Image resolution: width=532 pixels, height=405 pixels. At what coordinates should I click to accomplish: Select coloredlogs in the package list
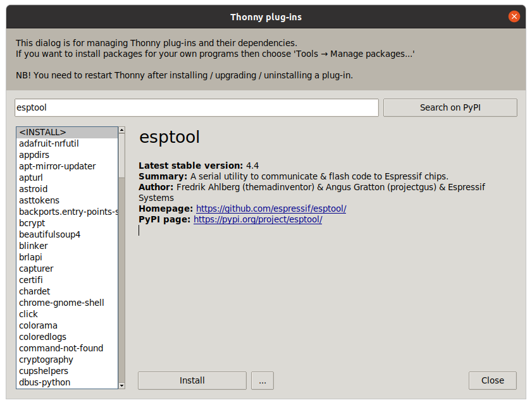[67, 337]
